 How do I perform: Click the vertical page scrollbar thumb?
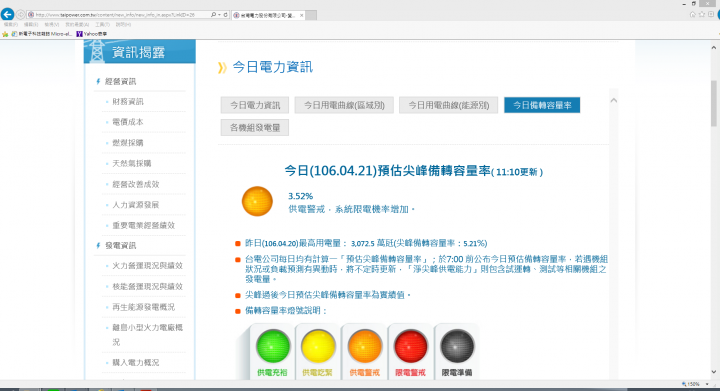[x=714, y=103]
